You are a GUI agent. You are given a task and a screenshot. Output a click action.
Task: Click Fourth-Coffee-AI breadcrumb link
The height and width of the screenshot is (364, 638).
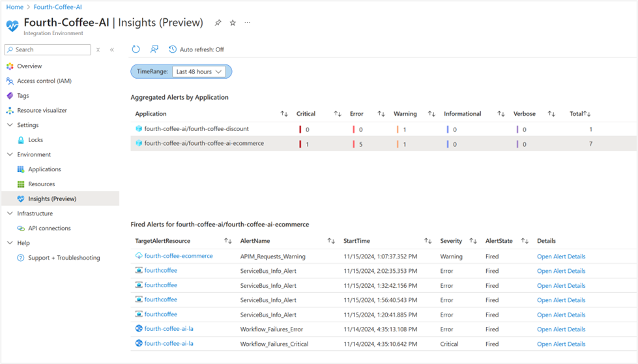pos(58,7)
